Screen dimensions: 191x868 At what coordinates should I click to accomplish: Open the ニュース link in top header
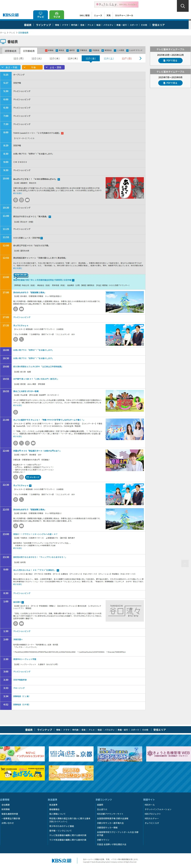98,15
